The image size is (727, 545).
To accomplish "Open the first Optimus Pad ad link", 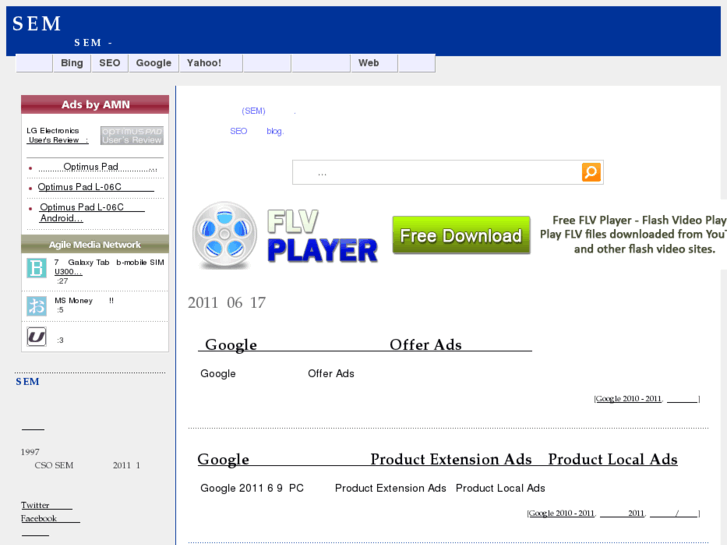I will pos(97,167).
